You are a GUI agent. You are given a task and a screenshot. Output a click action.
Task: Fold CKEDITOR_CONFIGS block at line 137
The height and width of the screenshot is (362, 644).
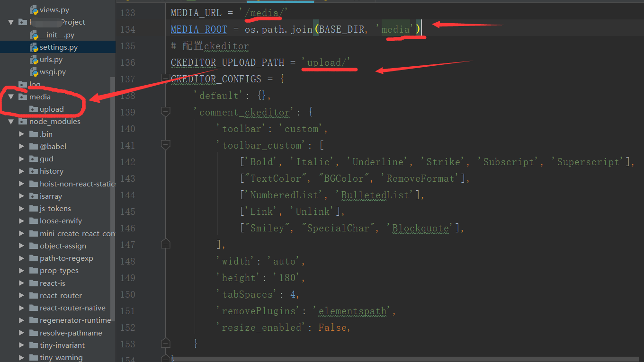pyautogui.click(x=165, y=78)
